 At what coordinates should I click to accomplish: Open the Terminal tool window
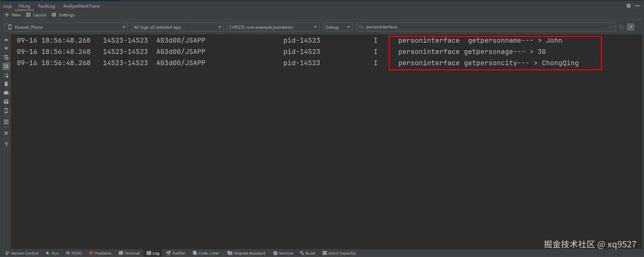[x=129, y=253]
